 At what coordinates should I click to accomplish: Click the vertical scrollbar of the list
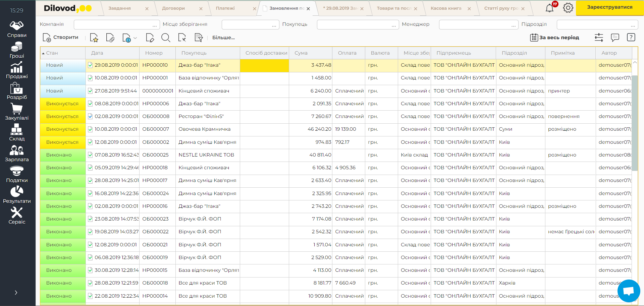tap(635, 123)
